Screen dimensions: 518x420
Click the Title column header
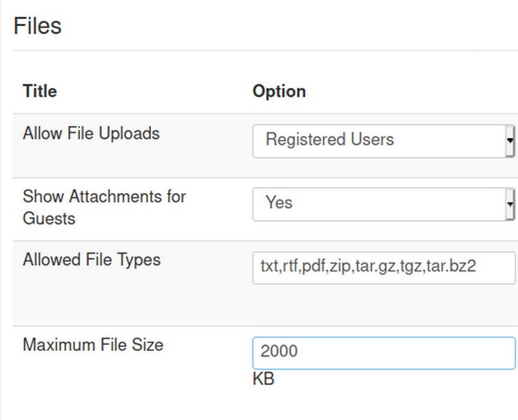(x=40, y=92)
